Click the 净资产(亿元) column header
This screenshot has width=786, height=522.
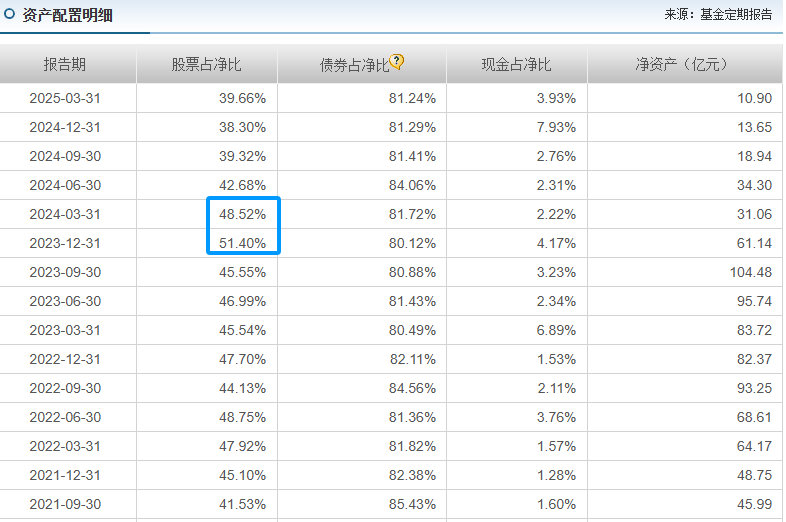coord(684,64)
